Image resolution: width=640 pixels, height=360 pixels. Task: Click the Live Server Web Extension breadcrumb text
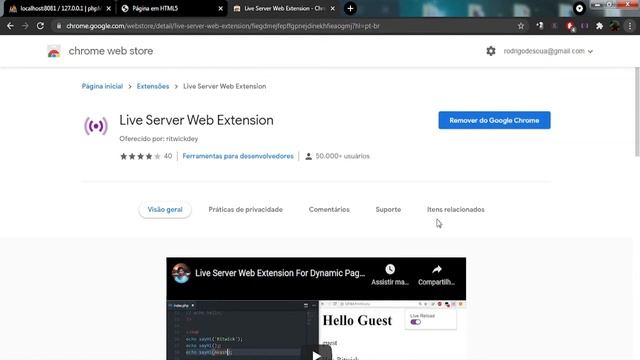click(x=224, y=87)
